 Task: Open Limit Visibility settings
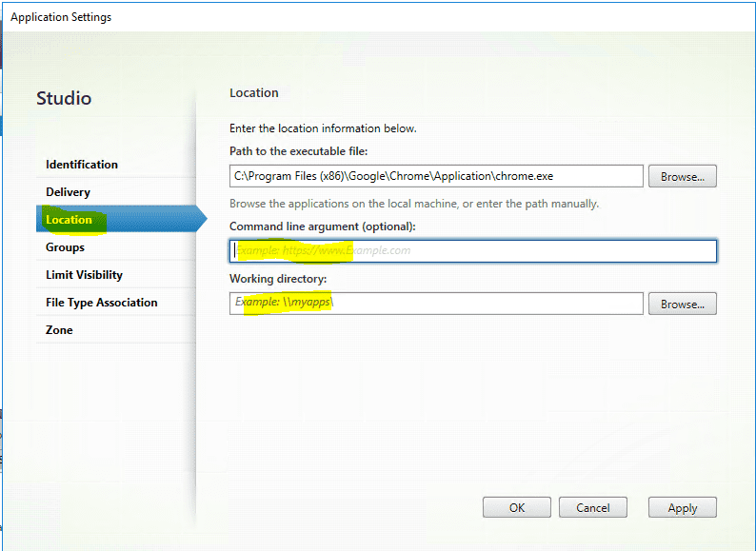pos(116,275)
